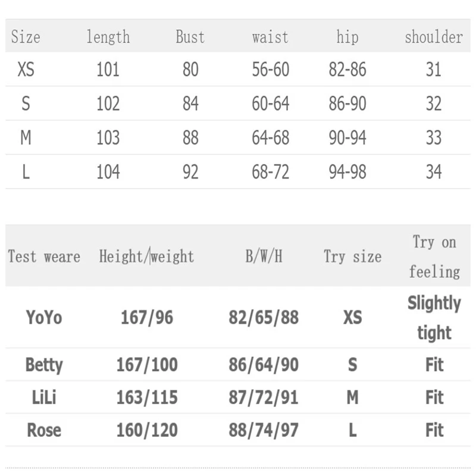476x476 pixels.
Task: Click the "Slightly tight" feeling text
Action: (x=434, y=317)
